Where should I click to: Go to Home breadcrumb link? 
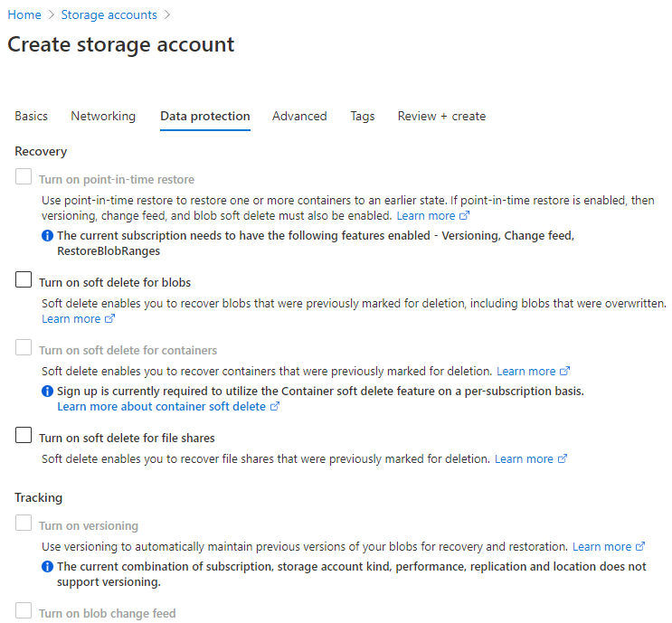(x=24, y=15)
